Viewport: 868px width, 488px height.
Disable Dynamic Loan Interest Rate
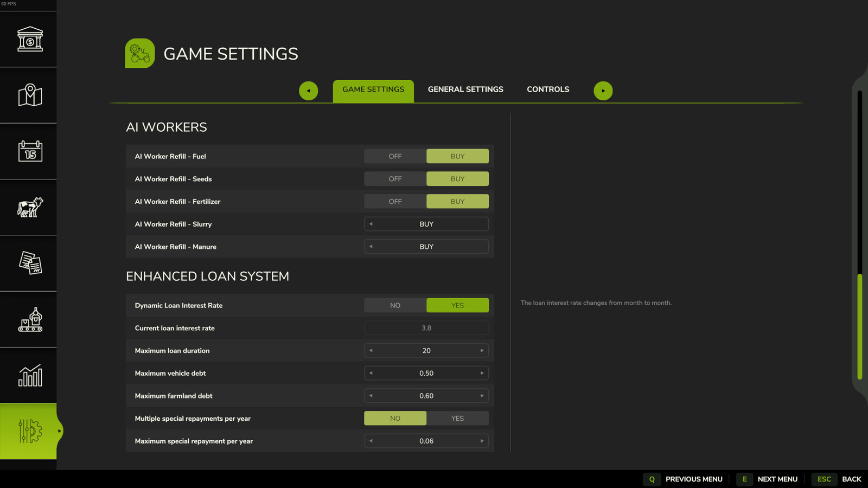point(395,305)
